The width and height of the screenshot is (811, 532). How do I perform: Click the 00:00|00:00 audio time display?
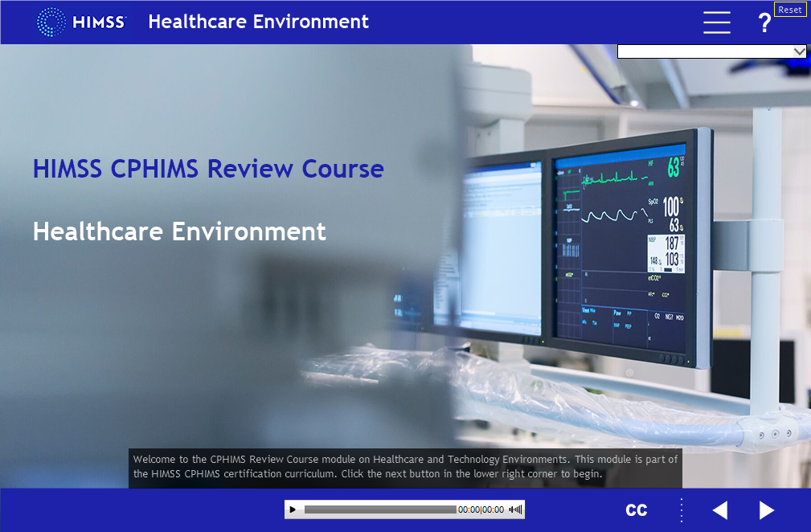point(481,509)
